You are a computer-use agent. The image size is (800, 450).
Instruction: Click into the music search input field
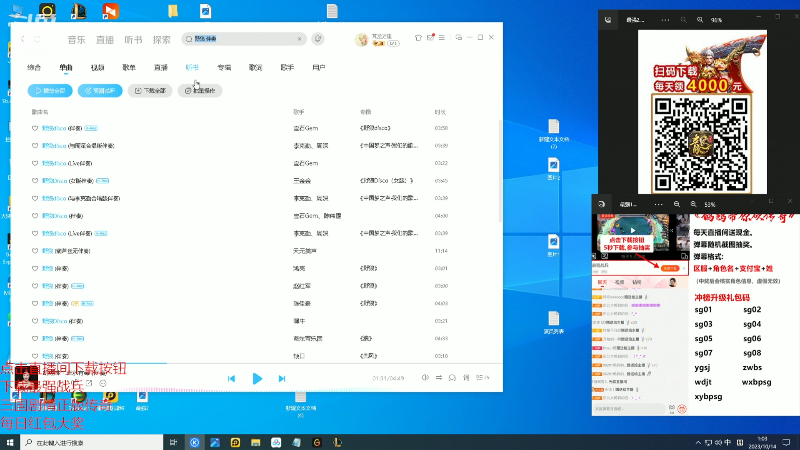(x=244, y=39)
